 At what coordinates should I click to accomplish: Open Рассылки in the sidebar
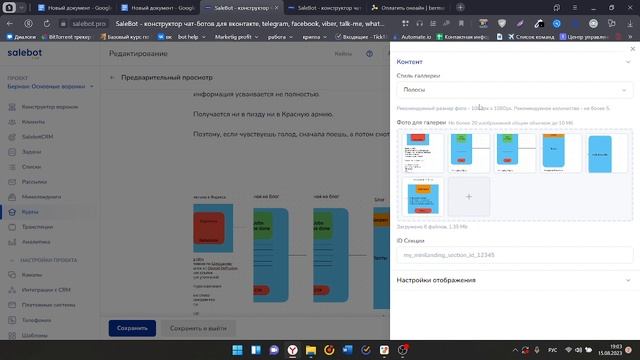tap(34, 182)
